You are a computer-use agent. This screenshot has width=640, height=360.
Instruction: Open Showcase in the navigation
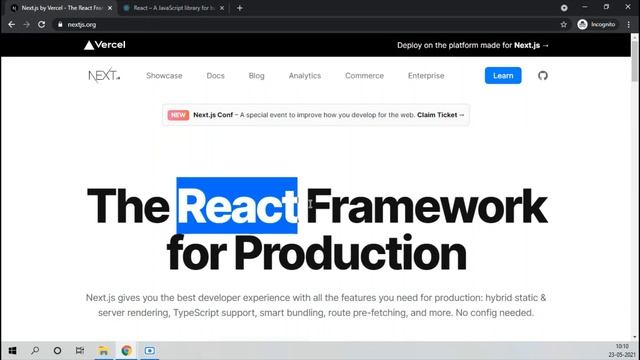164,76
